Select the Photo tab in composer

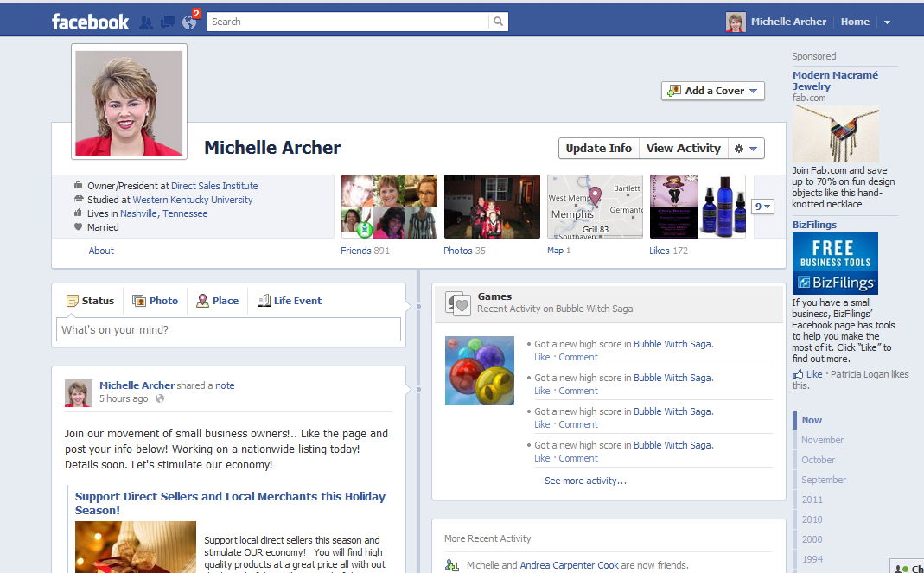click(156, 301)
